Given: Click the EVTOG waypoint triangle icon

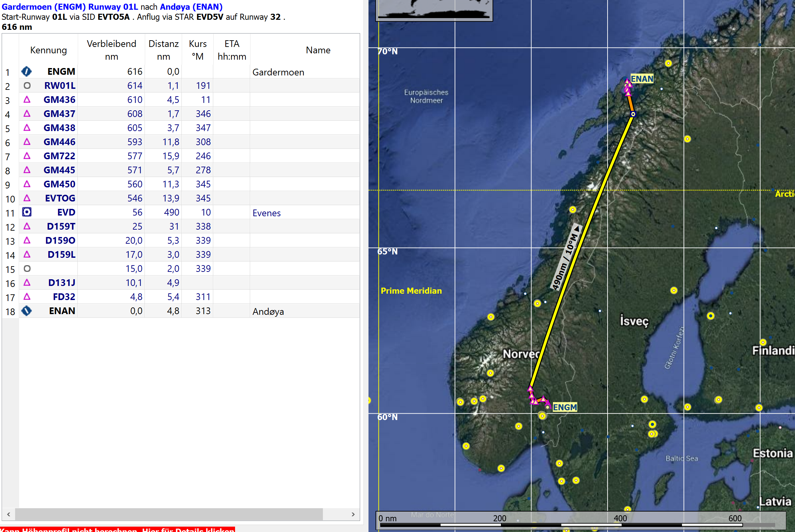Looking at the screenshot, I should (27, 198).
